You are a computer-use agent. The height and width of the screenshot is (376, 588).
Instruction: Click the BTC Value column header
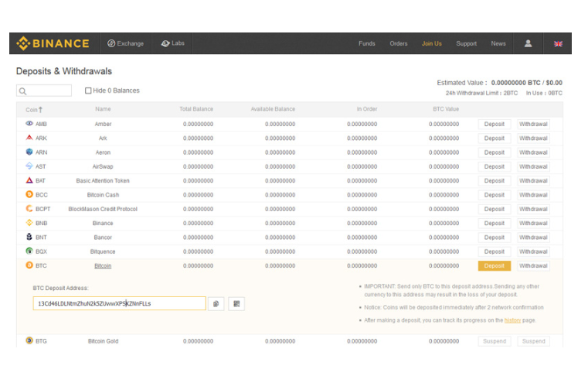446,109
